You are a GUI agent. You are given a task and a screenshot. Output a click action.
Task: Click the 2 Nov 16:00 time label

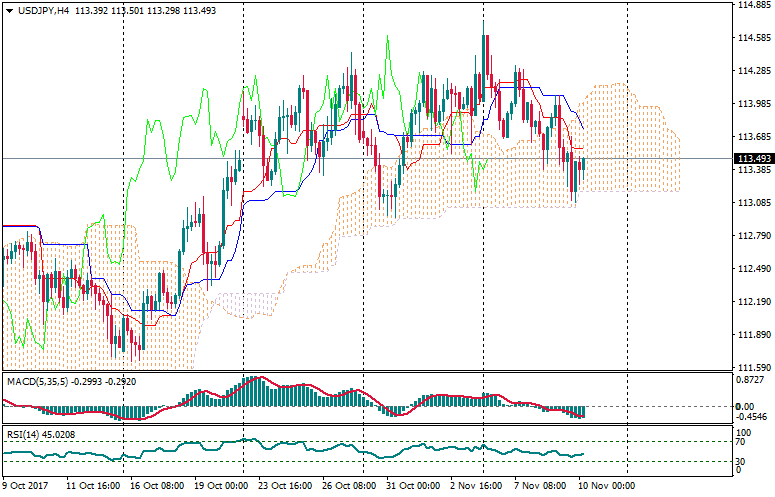point(477,485)
